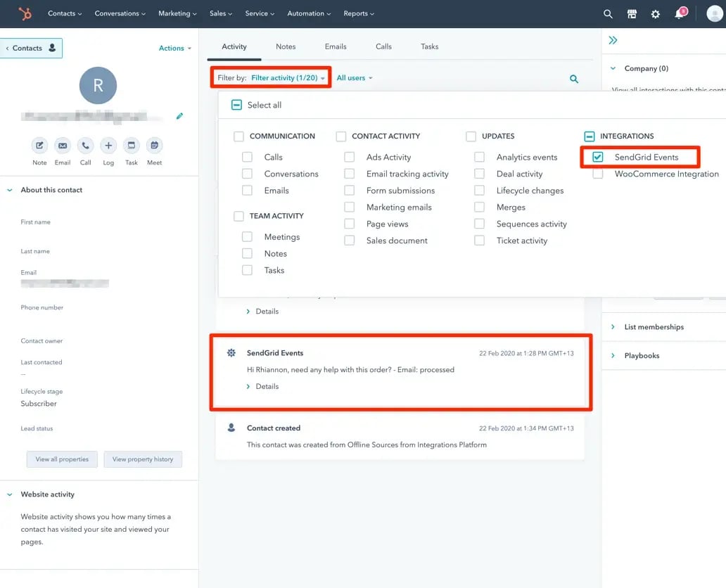Open the marketplace icon in top bar
Screen dimensions: 726x588
[632, 13]
